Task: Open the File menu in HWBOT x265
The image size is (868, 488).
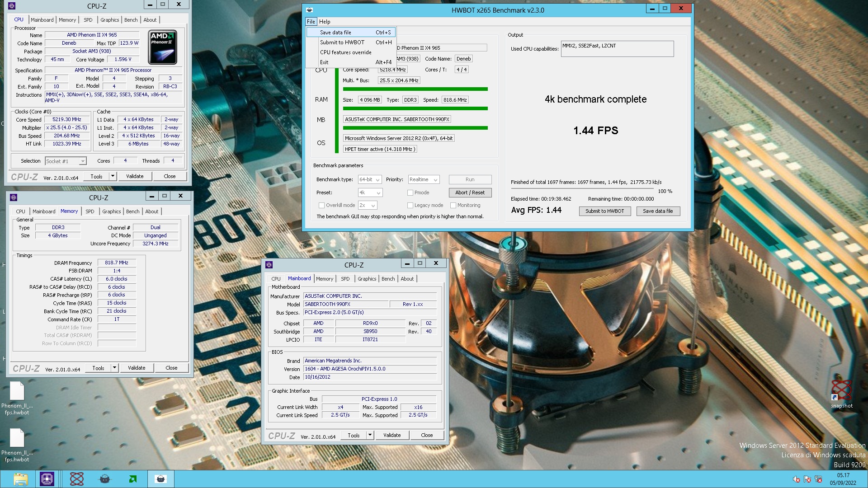Action: point(311,21)
